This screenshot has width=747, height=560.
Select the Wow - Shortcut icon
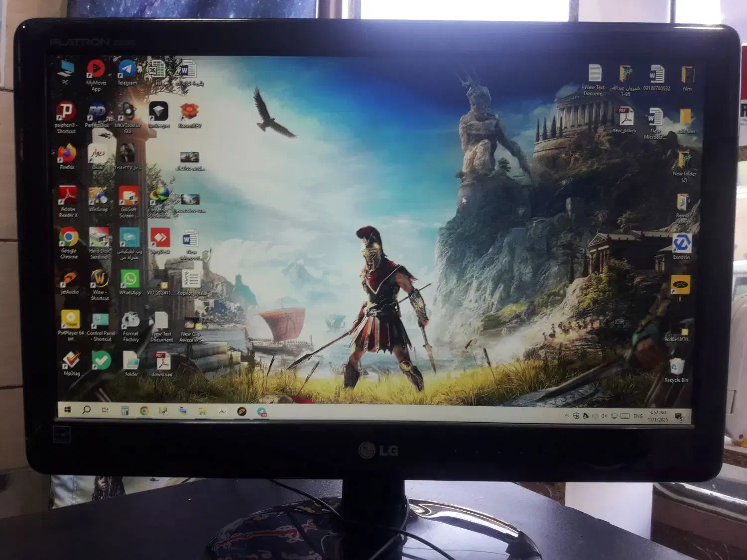[100, 285]
